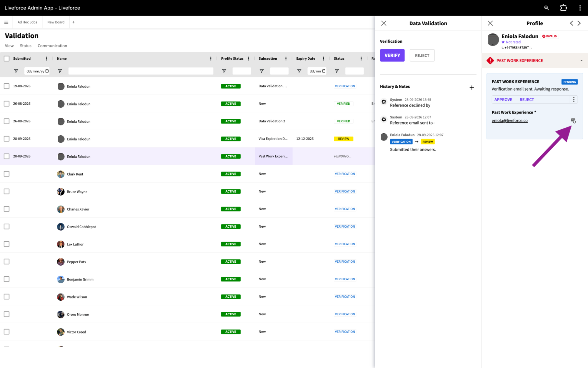Screen dimensions: 588x368
Task: Select the 19-08-2026 Eniola Falodun row checkbox
Action: [6, 86]
